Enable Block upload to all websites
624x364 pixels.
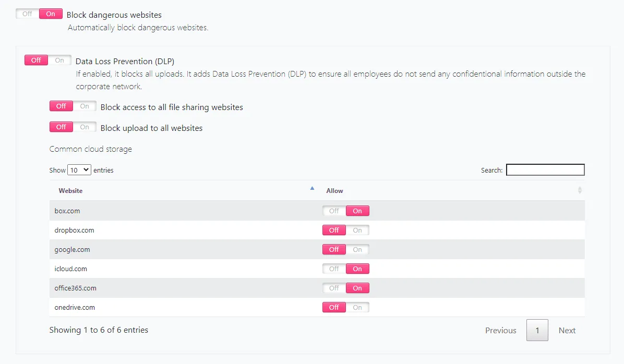(73, 127)
